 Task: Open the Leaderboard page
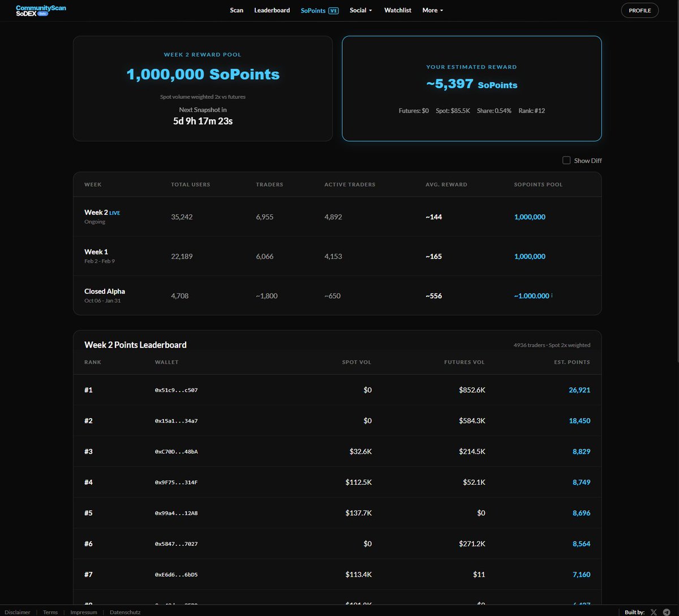(272, 10)
